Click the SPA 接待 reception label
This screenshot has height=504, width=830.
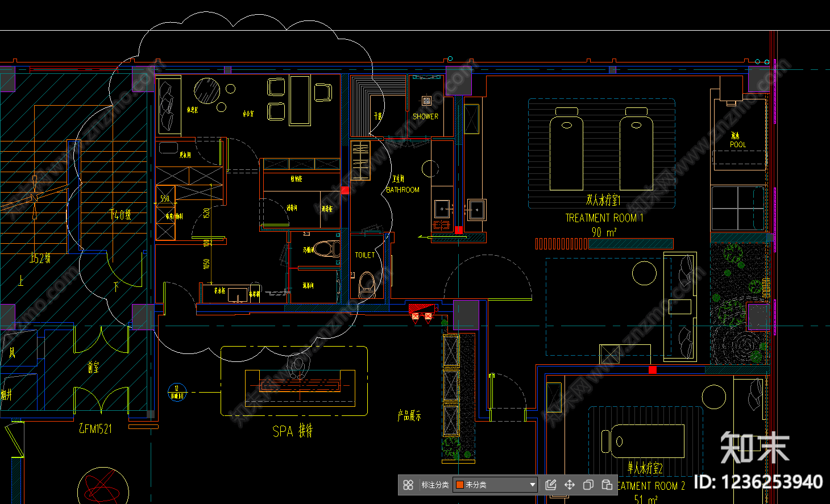(x=293, y=431)
